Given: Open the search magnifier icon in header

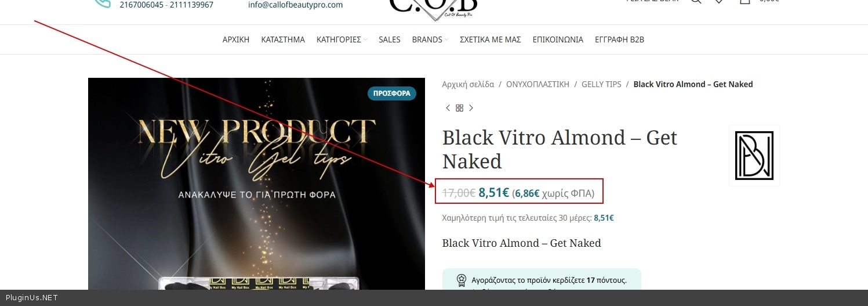Looking at the screenshot, I should [x=696, y=1].
